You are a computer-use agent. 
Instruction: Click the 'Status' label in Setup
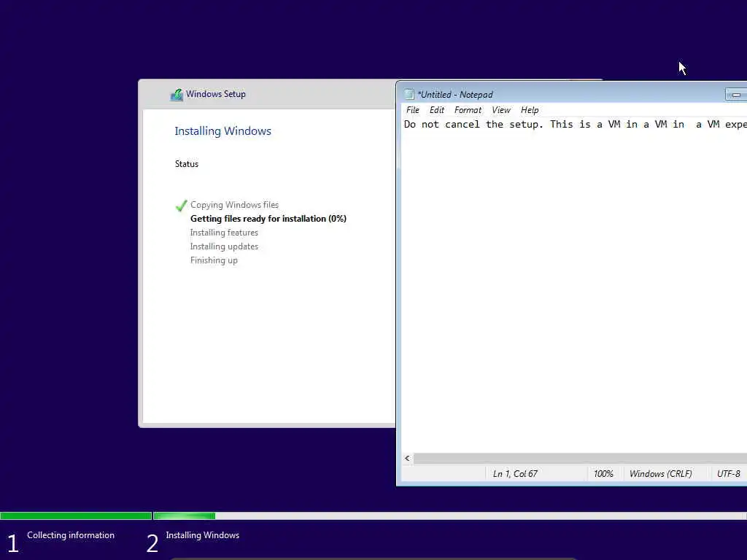186,164
